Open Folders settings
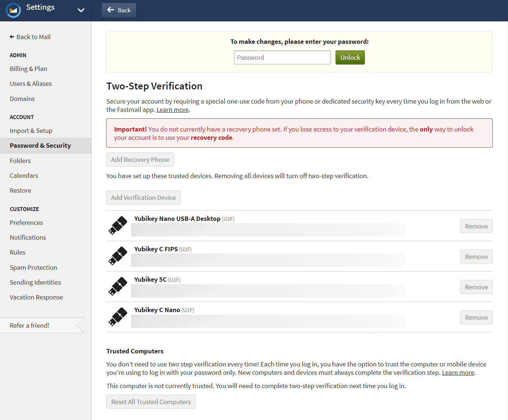Screen dimensions: 508x420 tap(20, 161)
